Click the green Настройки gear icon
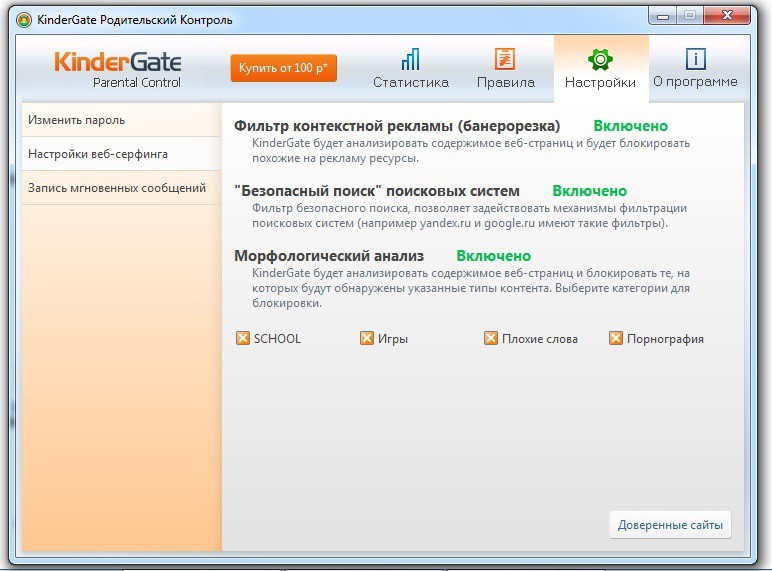This screenshot has width=772, height=571. [599, 58]
